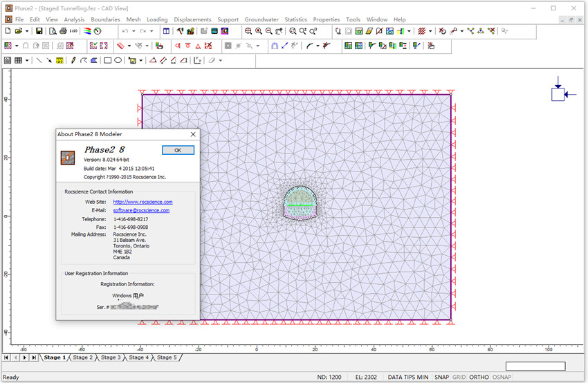588x383 pixels.
Task: Click the Zoom In magnifier icon
Action: click(259, 31)
